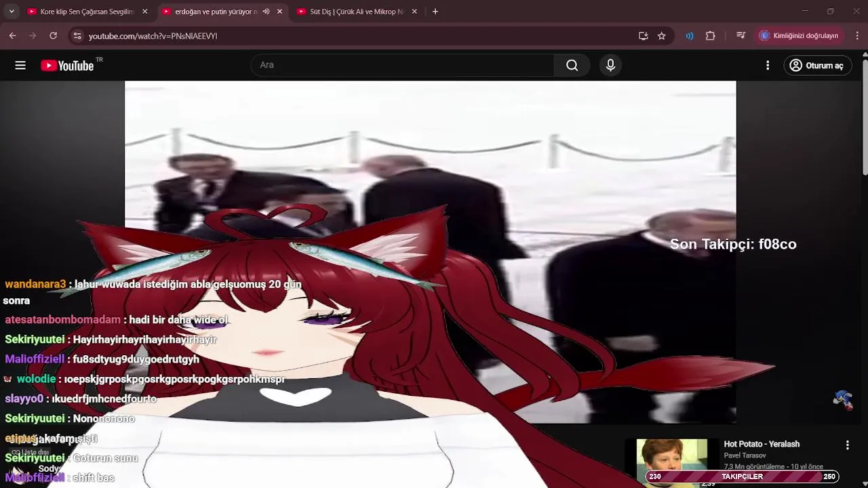868x488 pixels.
Task: Click the Sonic character overlay icon
Action: 843,399
